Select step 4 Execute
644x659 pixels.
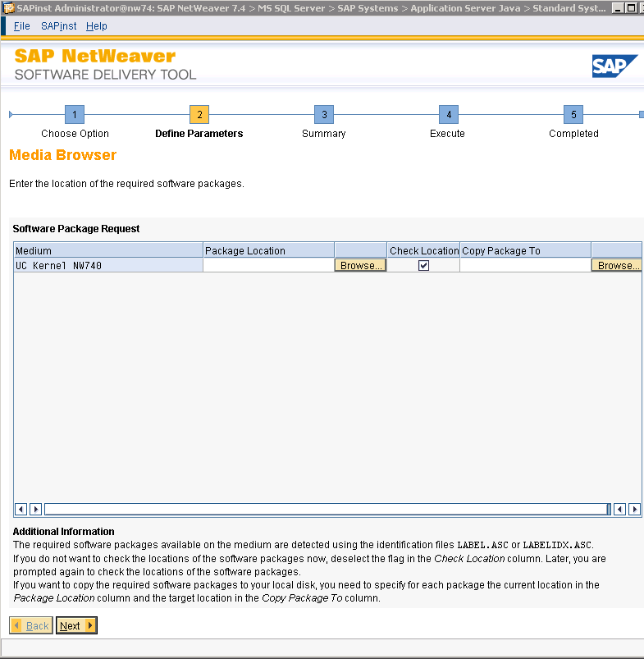(449, 114)
